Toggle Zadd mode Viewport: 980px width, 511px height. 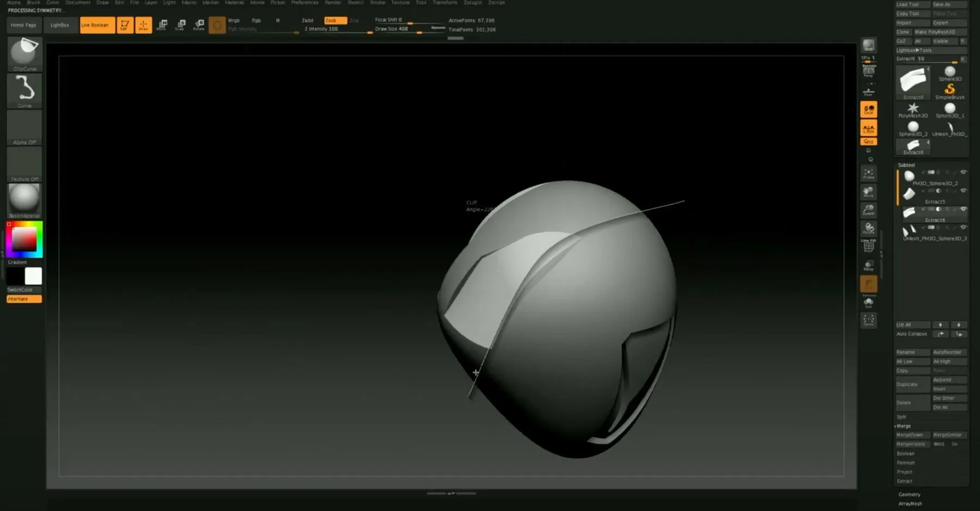pyautogui.click(x=308, y=20)
